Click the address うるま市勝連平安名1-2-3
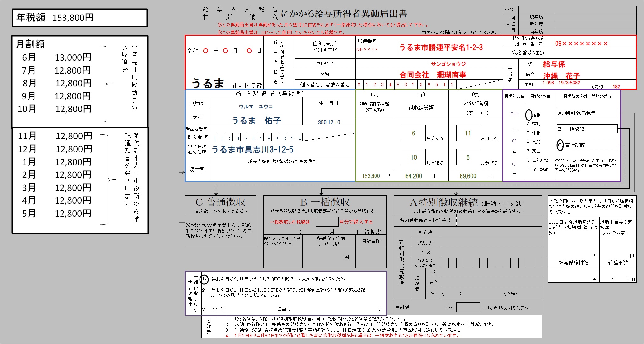 click(441, 48)
